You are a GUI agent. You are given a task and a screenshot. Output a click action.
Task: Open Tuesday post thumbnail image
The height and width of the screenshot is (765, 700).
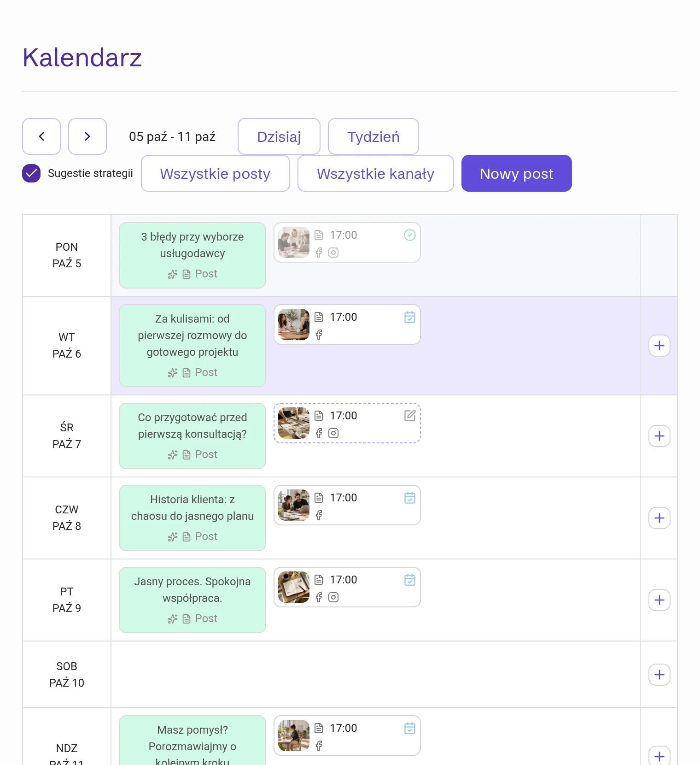(294, 324)
